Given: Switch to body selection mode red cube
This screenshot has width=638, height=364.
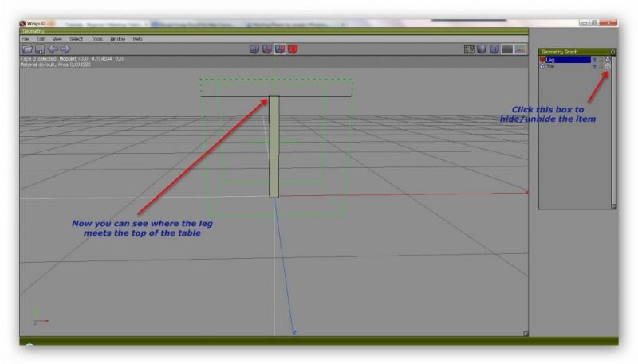Looking at the screenshot, I should point(293,49).
